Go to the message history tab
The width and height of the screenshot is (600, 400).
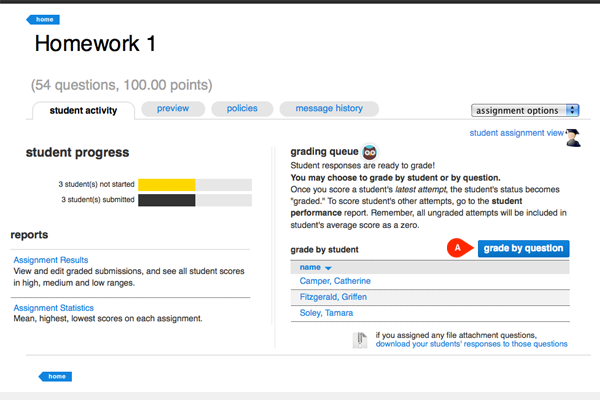[329, 108]
